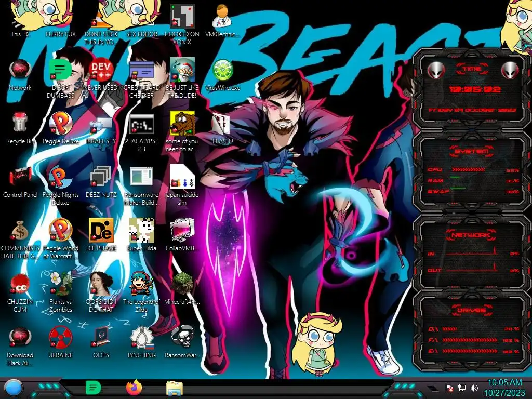Viewport: 532px width, 399px height.
Task: Select the Download Black Ali... icon
Action: pos(20,346)
